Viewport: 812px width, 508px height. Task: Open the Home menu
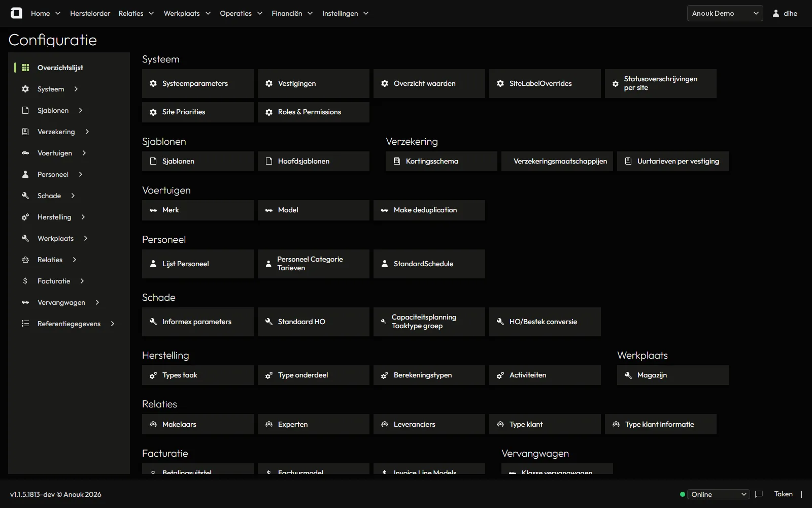[46, 13]
